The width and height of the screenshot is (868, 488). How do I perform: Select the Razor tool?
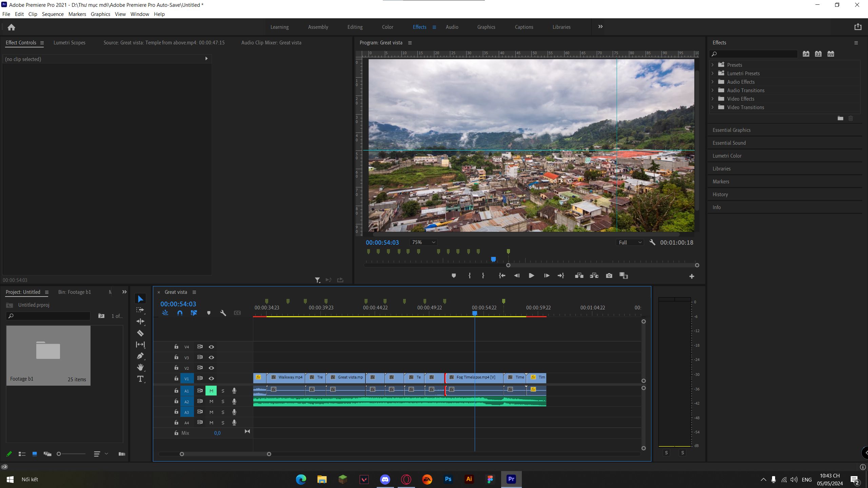point(140,333)
